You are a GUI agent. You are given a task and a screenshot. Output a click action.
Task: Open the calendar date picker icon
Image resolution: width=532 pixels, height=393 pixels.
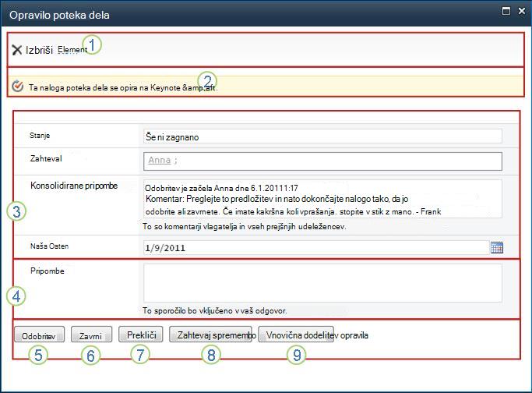tap(497, 247)
